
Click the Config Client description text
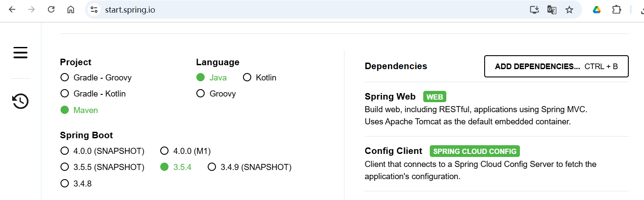[x=481, y=170]
